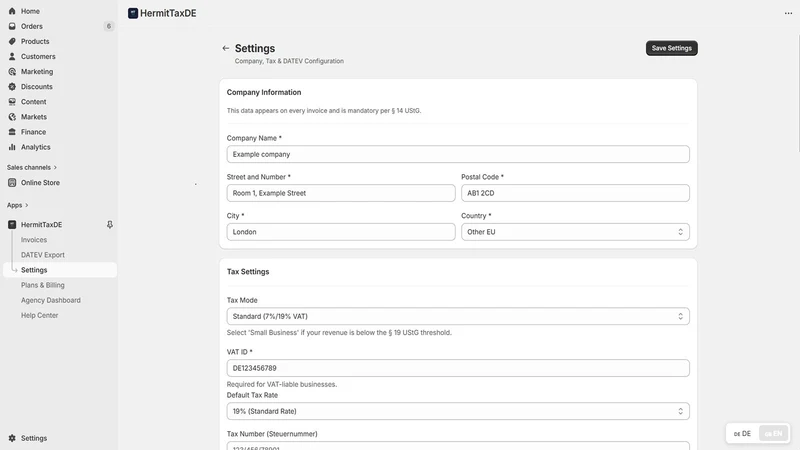The width and height of the screenshot is (800, 450).
Task: Click the Marketing target icon
Action: 12,71
